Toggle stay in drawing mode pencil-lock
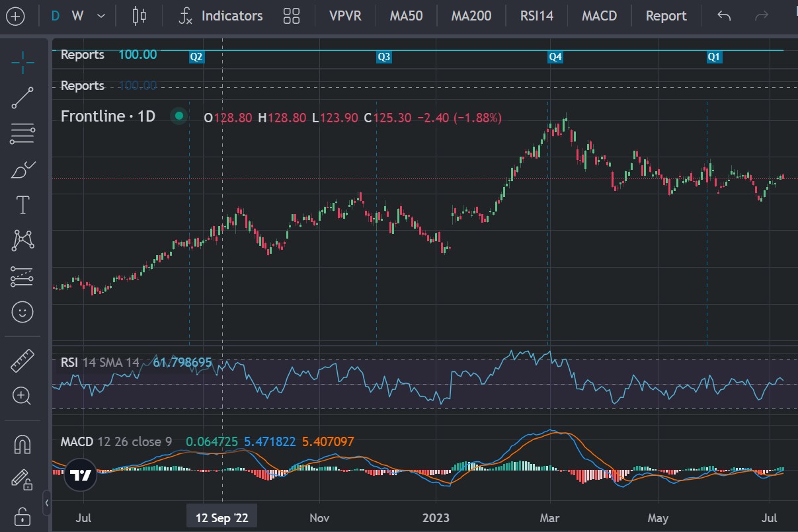 pos(23,480)
